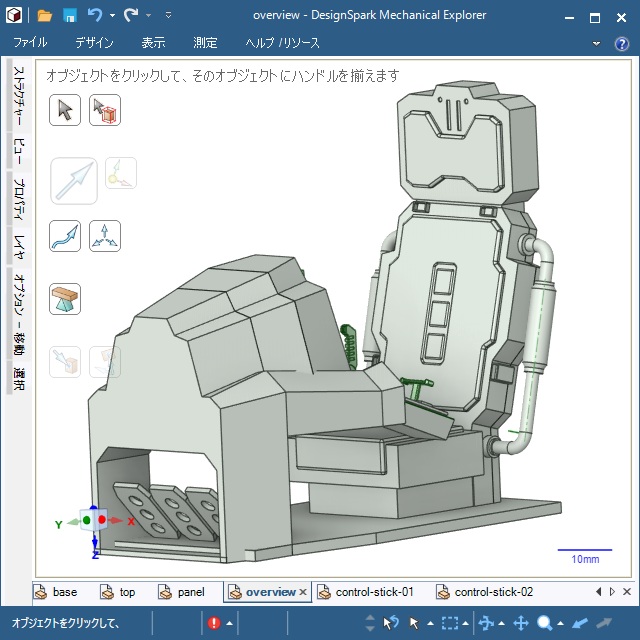Image resolution: width=640 pixels, height=640 pixels.
Task: Open the ファイル menu
Action: coord(30,43)
